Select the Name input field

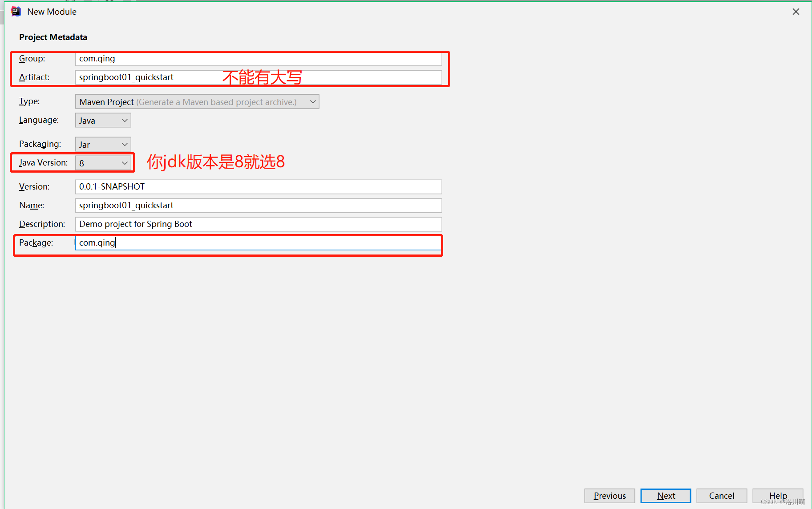coord(259,206)
